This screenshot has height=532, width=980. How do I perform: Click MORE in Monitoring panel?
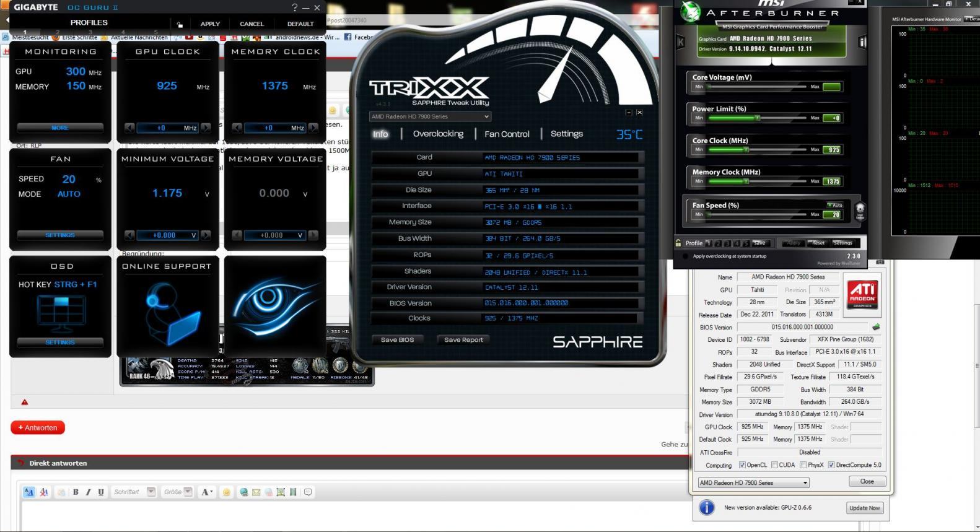click(60, 128)
